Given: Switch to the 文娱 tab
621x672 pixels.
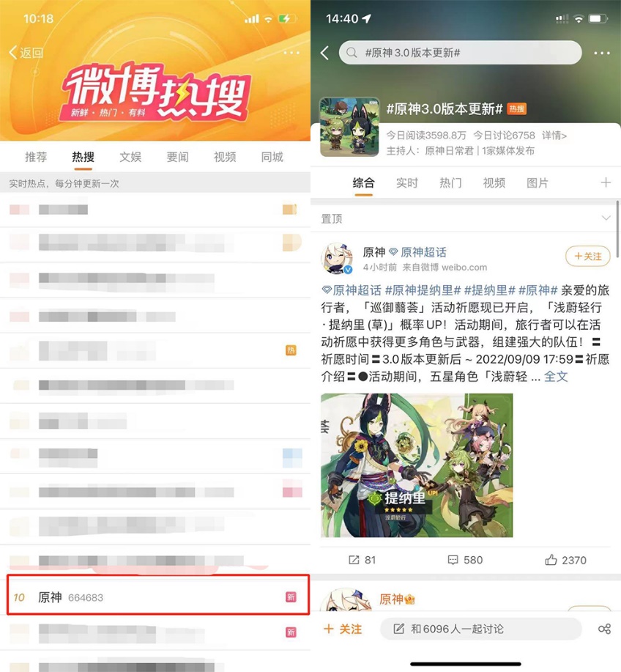Looking at the screenshot, I should coord(130,158).
